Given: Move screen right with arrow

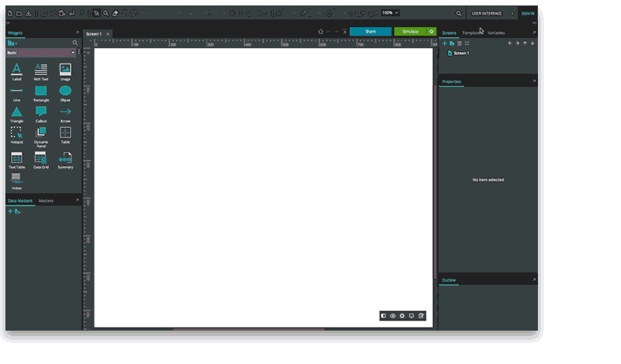Looking at the screenshot, I should tap(517, 43).
